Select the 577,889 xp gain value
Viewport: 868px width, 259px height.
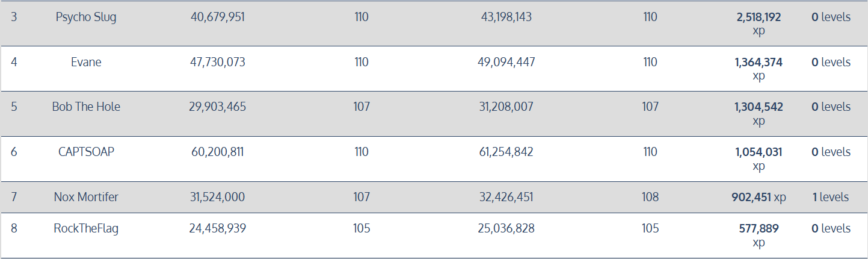coord(759,235)
